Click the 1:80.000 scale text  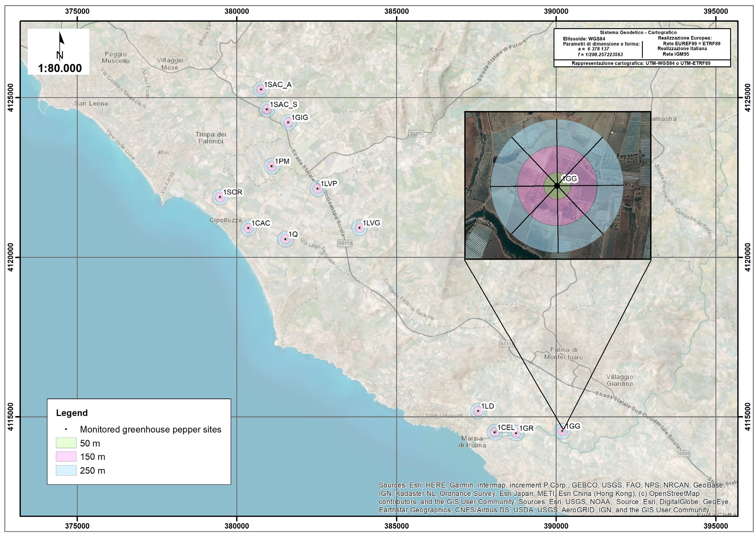(60, 68)
